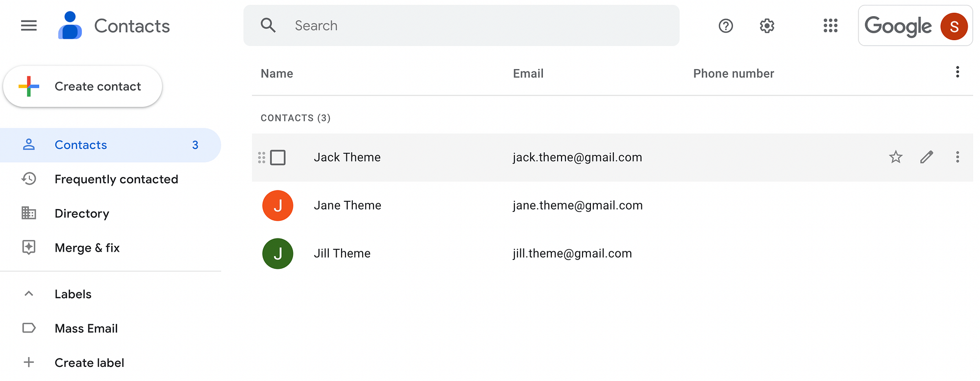The width and height of the screenshot is (980, 381).
Task: Collapse the Labels section
Action: tap(29, 294)
